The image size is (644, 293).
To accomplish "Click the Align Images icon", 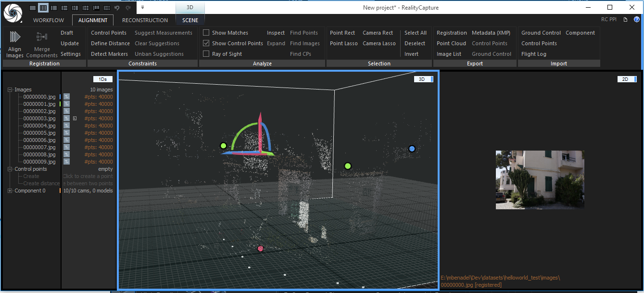I will coord(14,38).
